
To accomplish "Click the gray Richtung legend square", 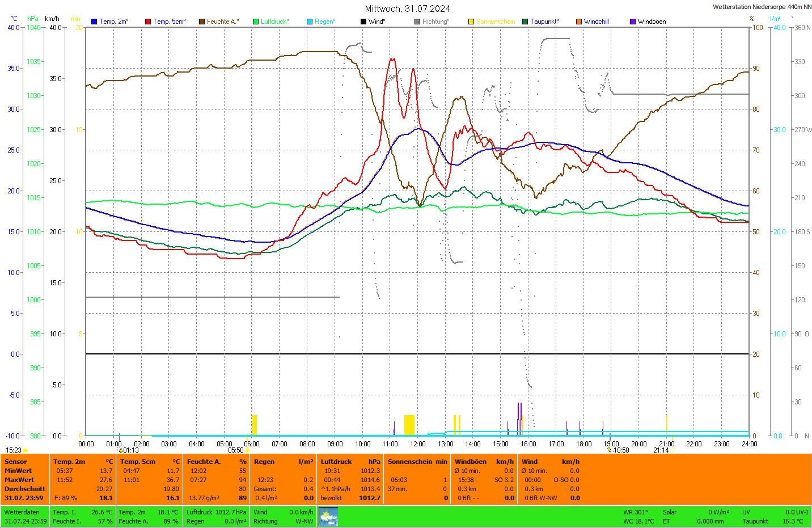I will click(x=417, y=22).
